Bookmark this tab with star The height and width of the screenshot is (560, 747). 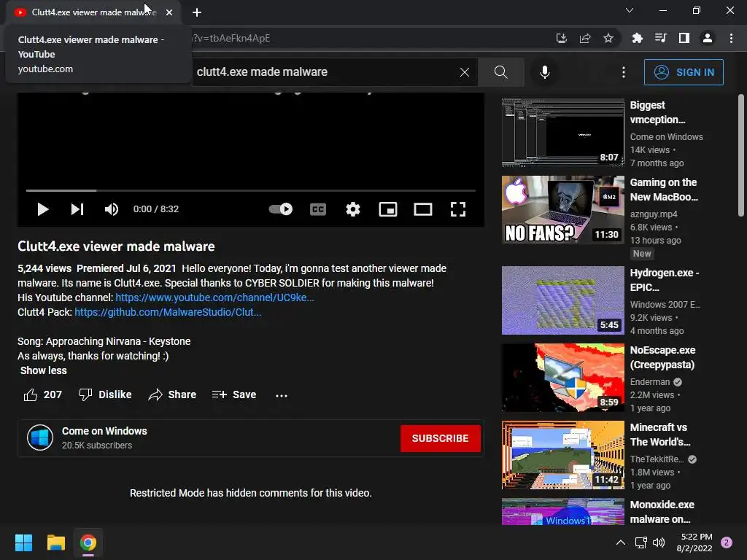click(608, 39)
